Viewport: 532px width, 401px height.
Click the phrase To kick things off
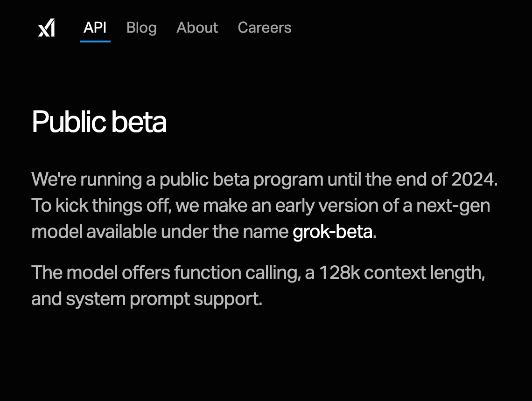101,206
